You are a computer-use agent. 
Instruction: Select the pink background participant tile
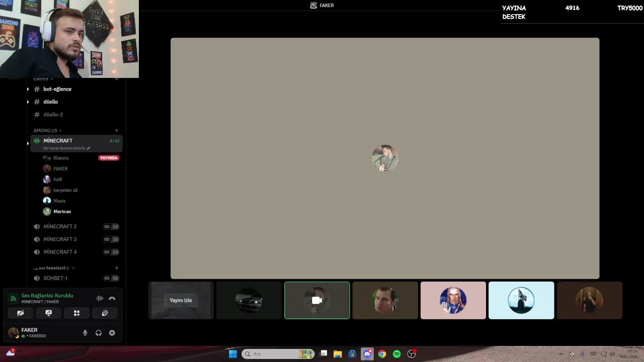click(x=453, y=300)
